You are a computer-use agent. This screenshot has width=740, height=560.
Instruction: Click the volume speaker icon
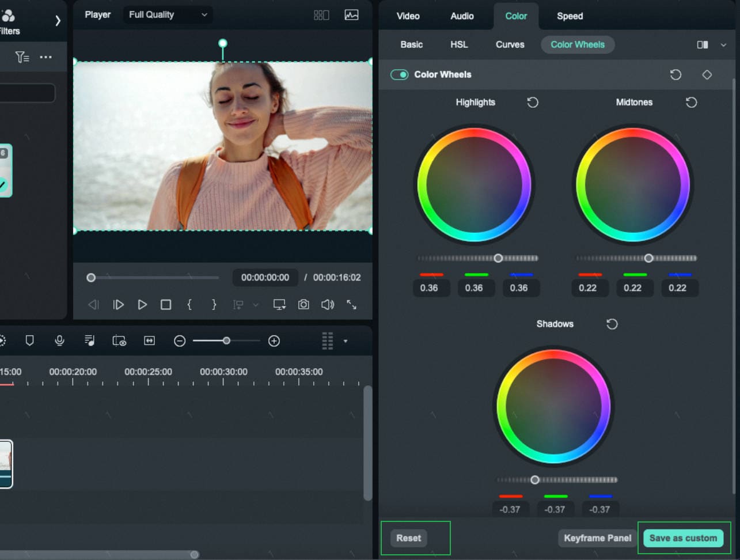click(328, 305)
